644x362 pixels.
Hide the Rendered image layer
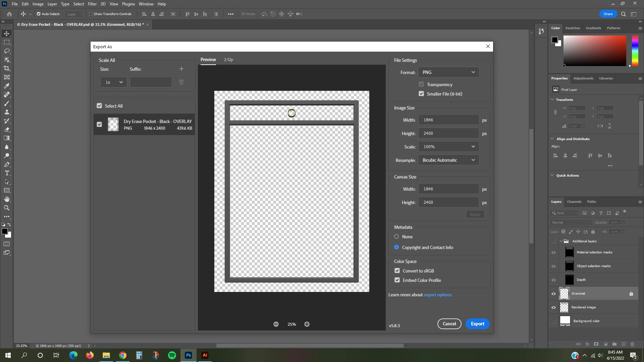pos(553,307)
